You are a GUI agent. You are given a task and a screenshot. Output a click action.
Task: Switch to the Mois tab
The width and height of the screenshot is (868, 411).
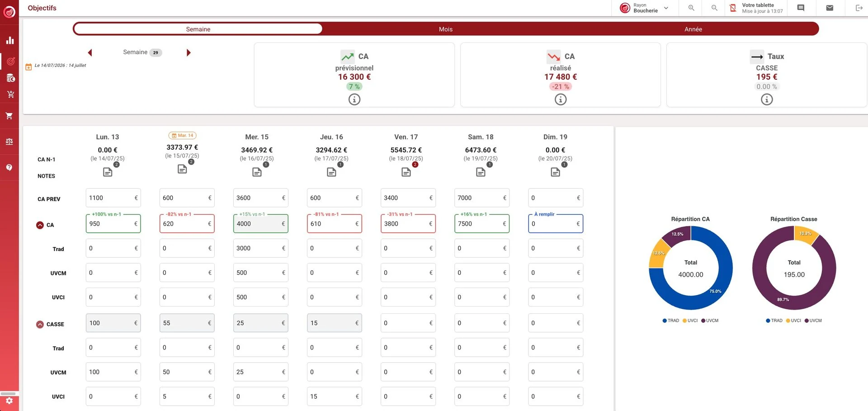tap(446, 29)
